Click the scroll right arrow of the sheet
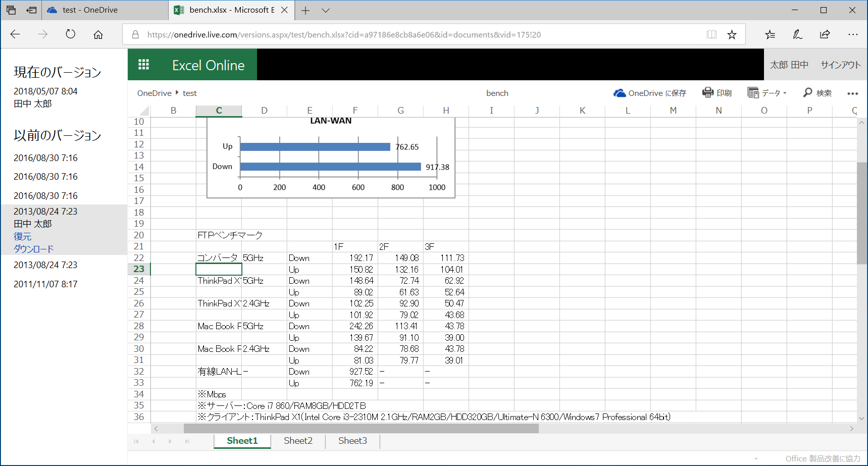Image resolution: width=868 pixels, height=466 pixels. click(851, 429)
